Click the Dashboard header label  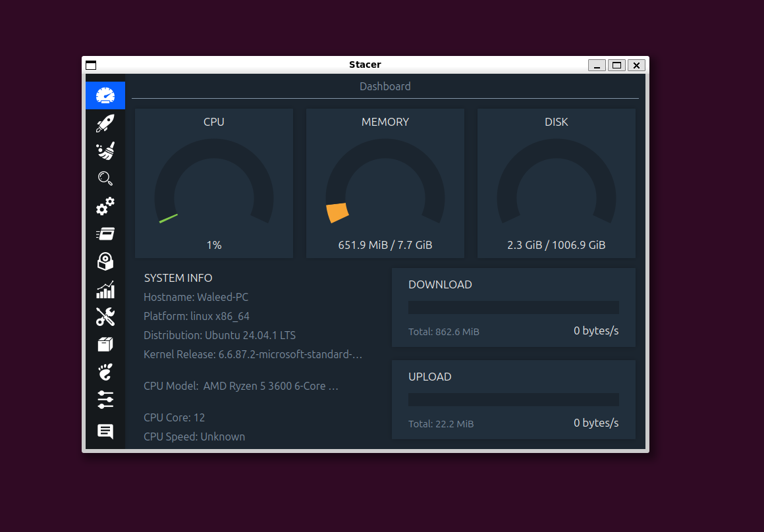(x=385, y=86)
